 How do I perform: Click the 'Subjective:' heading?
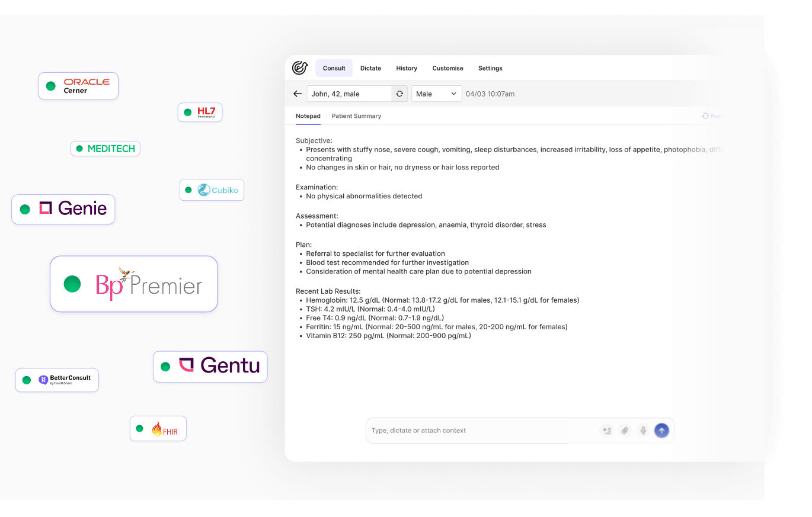pos(314,140)
